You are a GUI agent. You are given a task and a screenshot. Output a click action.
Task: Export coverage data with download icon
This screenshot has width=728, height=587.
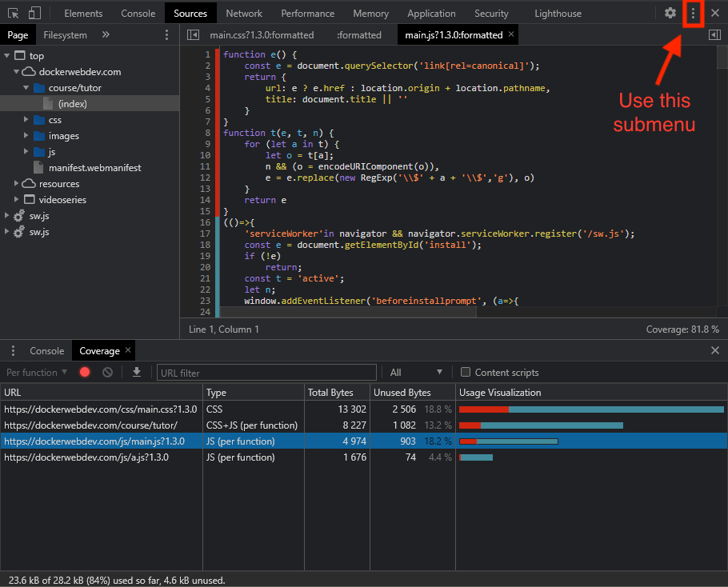tap(137, 373)
